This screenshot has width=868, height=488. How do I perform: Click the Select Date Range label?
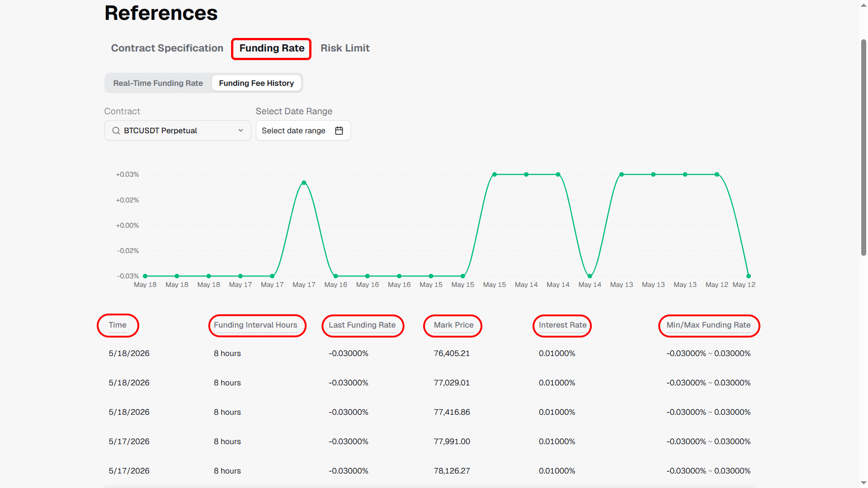pos(294,111)
